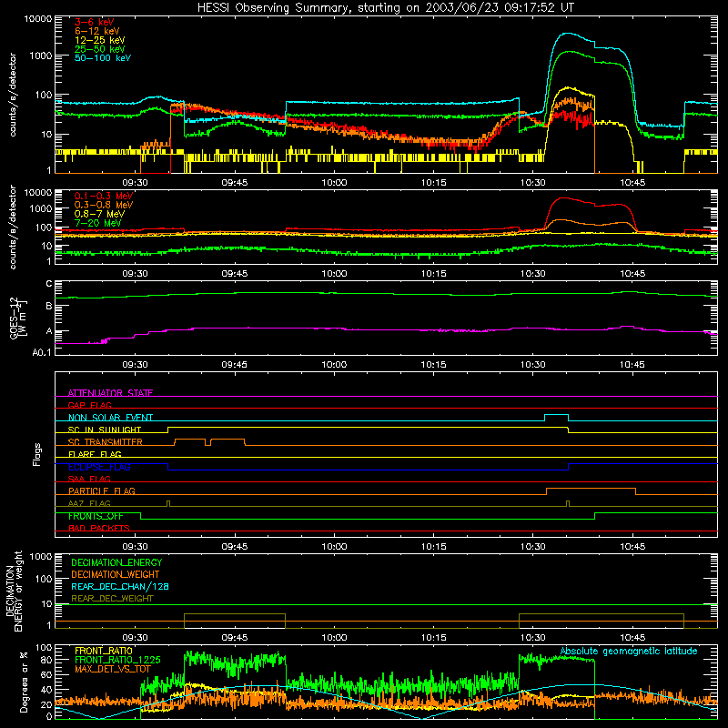Click the Degrees or % axis label

[x=24, y=682]
